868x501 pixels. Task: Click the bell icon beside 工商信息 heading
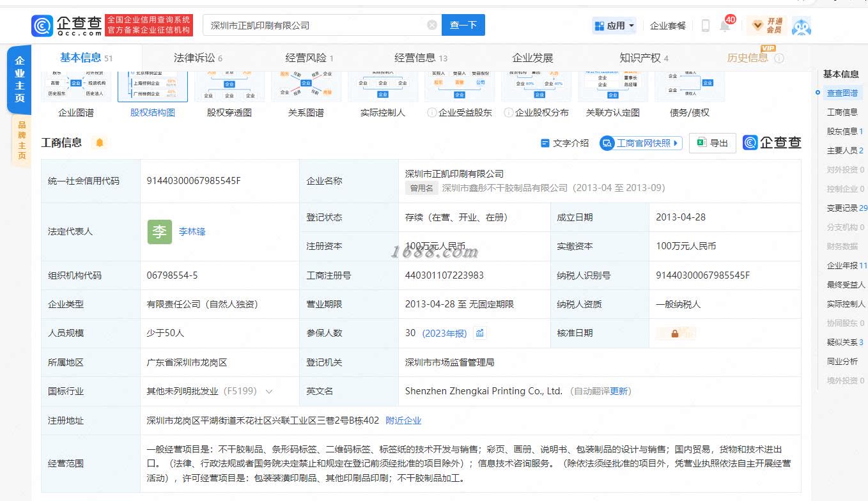[99, 143]
